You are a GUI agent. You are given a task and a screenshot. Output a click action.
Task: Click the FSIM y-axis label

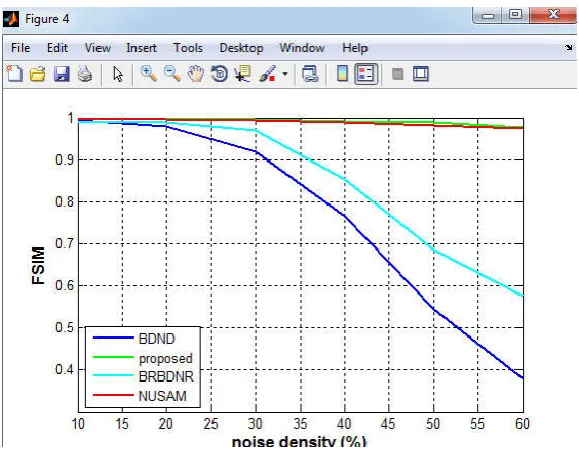(38, 266)
